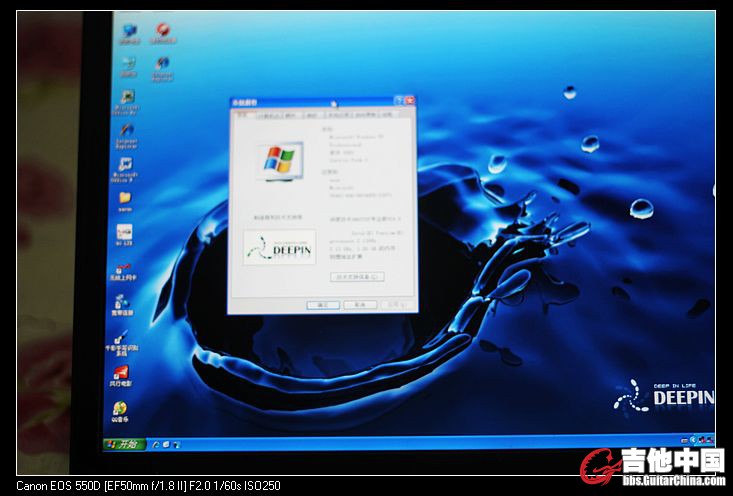
Task: Open the yellow folder on desktop
Action: pos(125,198)
